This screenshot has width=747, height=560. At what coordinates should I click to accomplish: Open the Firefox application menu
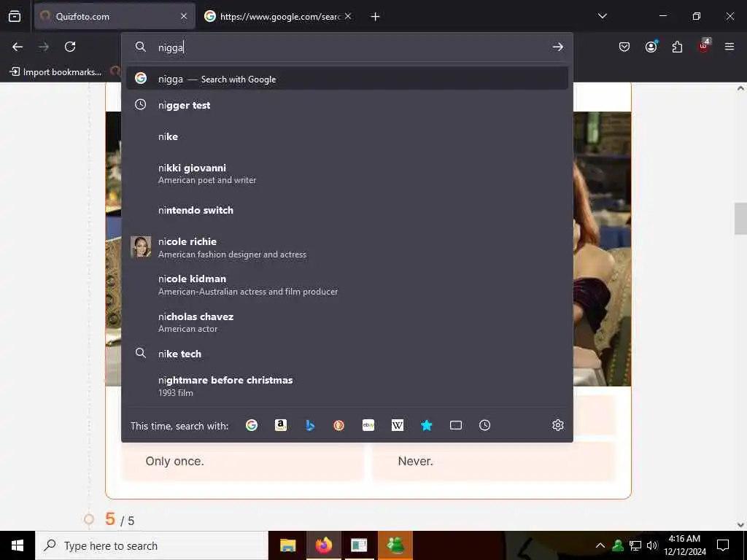729,47
